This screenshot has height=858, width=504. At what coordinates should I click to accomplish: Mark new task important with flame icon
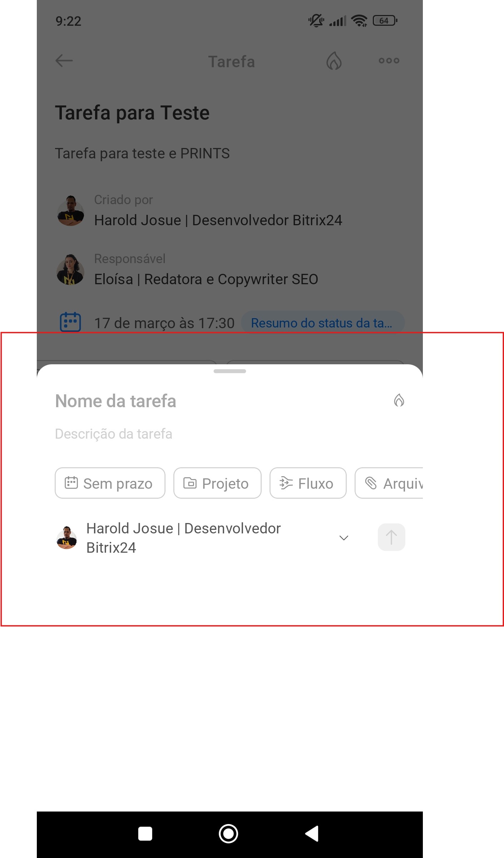pyautogui.click(x=399, y=400)
